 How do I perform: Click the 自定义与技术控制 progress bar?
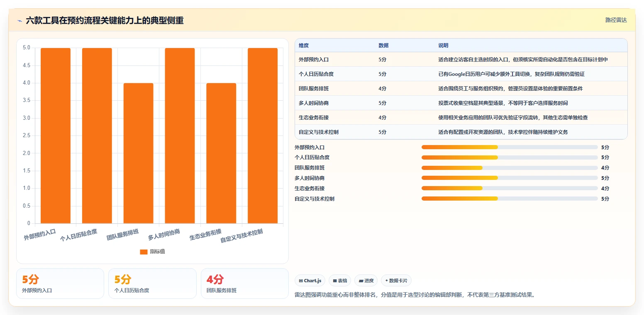510,199
